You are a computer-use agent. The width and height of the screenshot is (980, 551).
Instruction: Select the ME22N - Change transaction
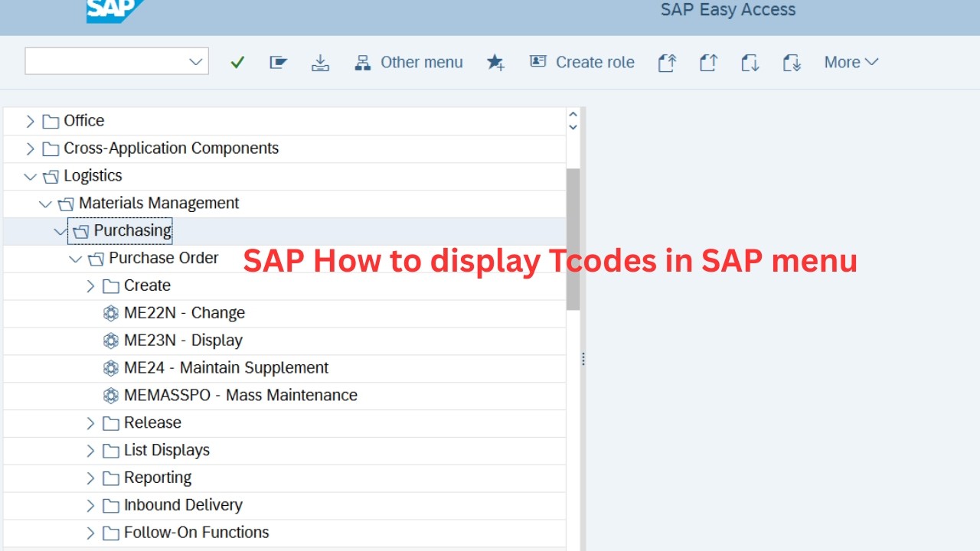pos(185,313)
